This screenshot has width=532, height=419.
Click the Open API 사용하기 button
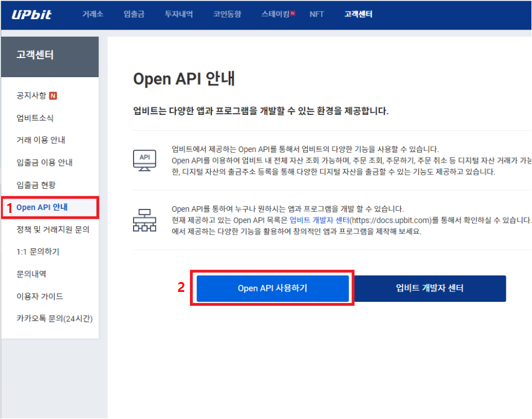pos(272,288)
